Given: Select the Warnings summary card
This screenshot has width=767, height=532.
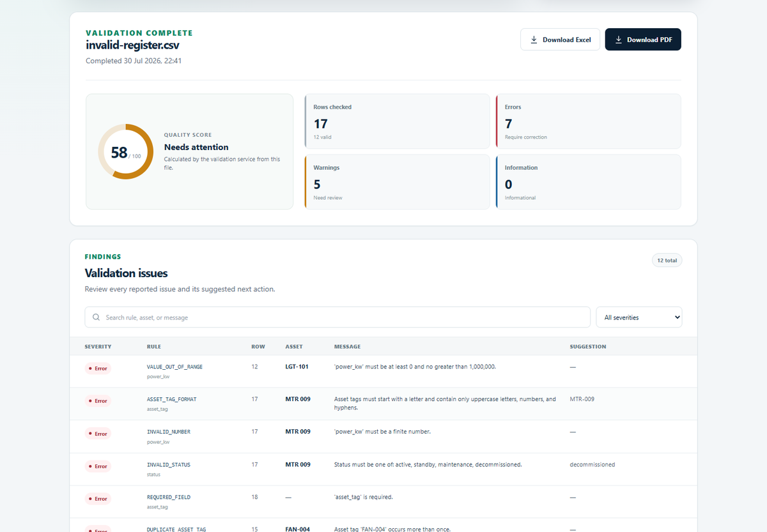Looking at the screenshot, I should point(397,182).
